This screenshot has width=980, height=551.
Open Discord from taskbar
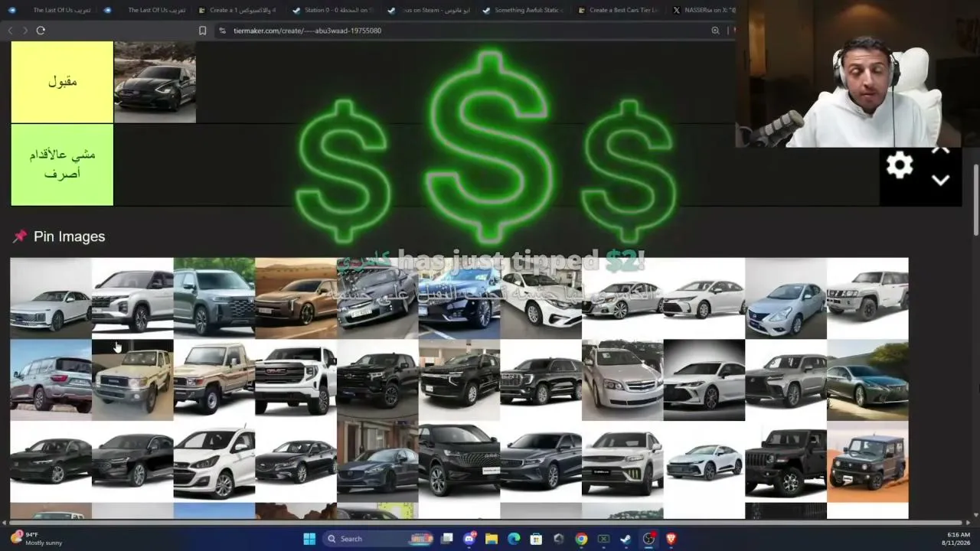[469, 539]
